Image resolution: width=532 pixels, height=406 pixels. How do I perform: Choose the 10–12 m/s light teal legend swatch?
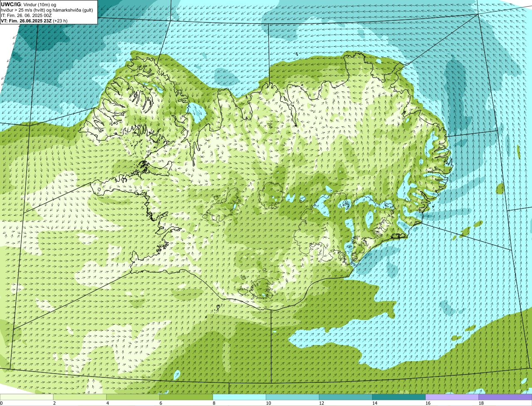pos(293,397)
